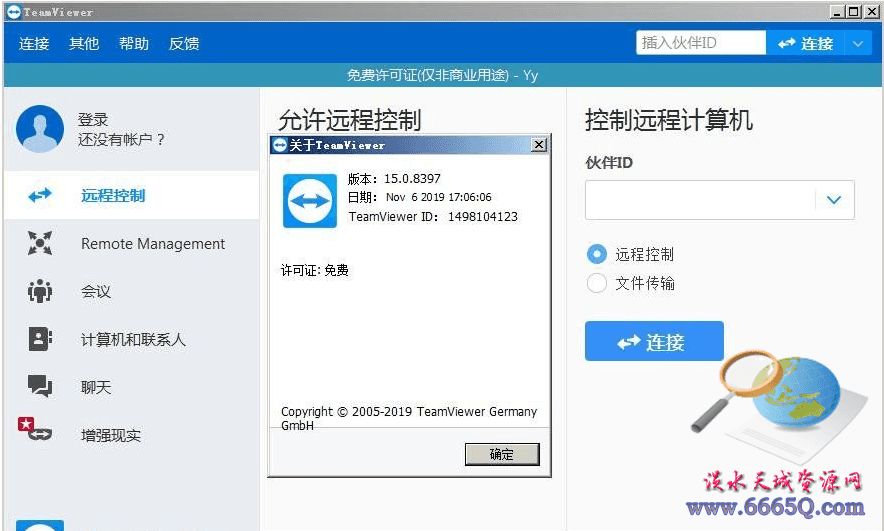Click the 控制远程计算机 heading

[x=669, y=120]
